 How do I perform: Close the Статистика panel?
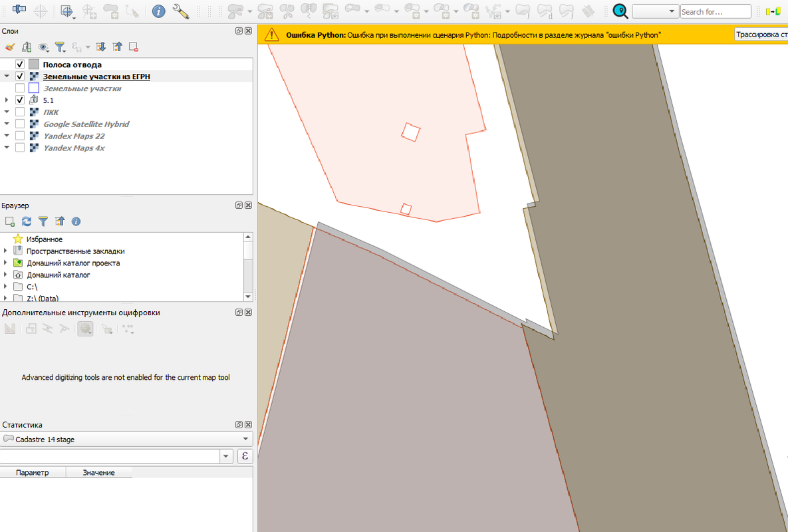(248, 425)
